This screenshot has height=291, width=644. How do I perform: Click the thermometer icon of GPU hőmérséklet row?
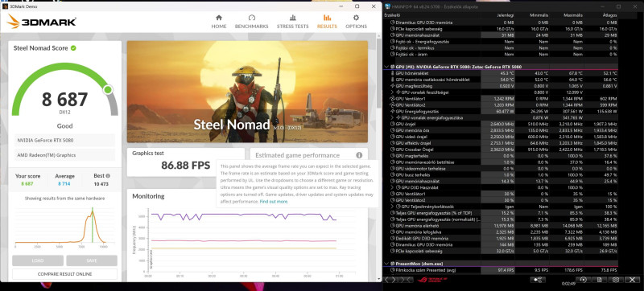392,73
